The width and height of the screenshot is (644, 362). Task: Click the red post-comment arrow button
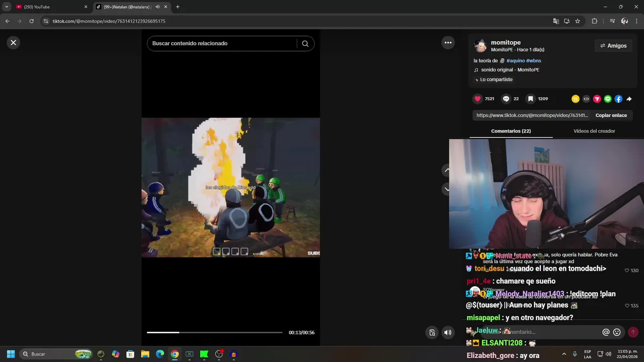pyautogui.click(x=633, y=332)
